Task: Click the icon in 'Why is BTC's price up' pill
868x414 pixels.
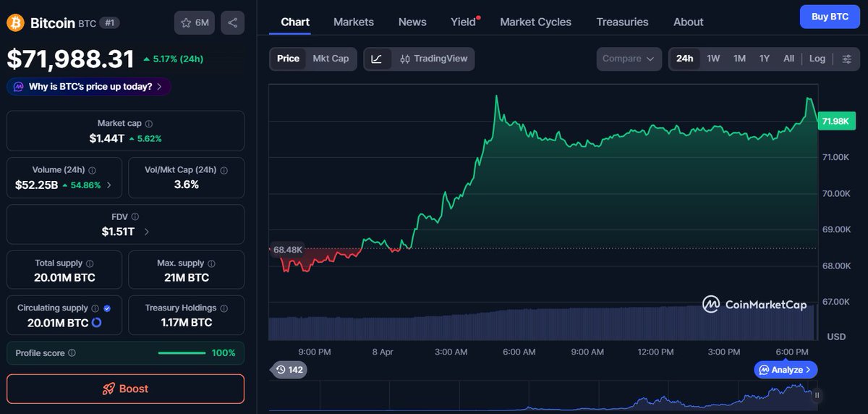Action: tap(18, 87)
